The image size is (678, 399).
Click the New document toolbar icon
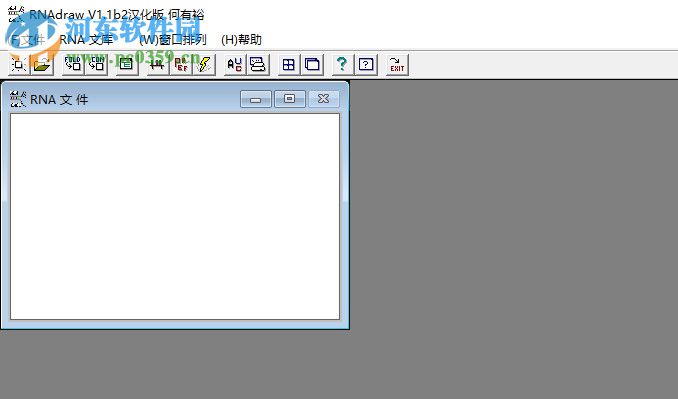[x=19, y=65]
